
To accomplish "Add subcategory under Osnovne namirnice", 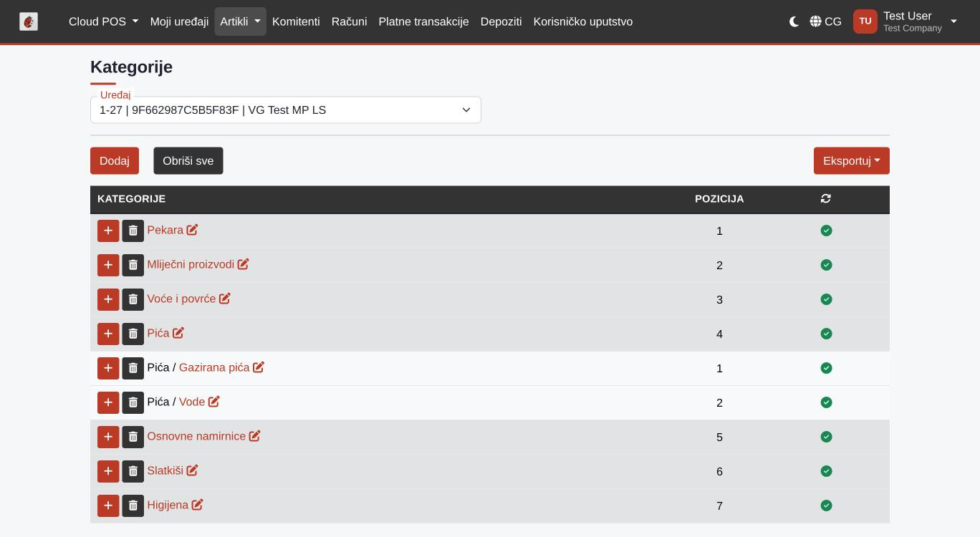I will click(108, 437).
